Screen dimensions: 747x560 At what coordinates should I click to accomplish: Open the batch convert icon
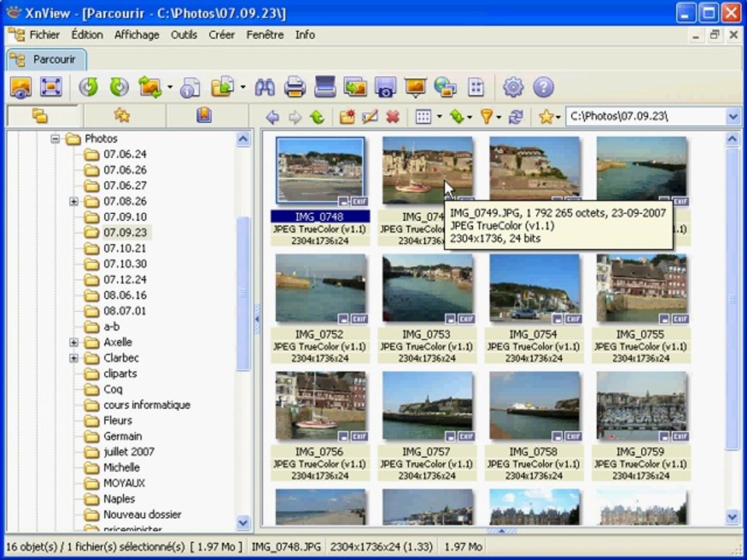pyautogui.click(x=150, y=88)
